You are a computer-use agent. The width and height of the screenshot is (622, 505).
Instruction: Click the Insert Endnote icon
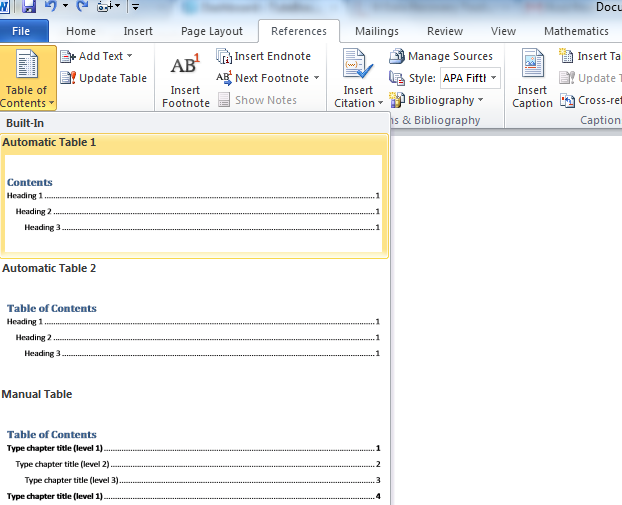[x=225, y=56]
